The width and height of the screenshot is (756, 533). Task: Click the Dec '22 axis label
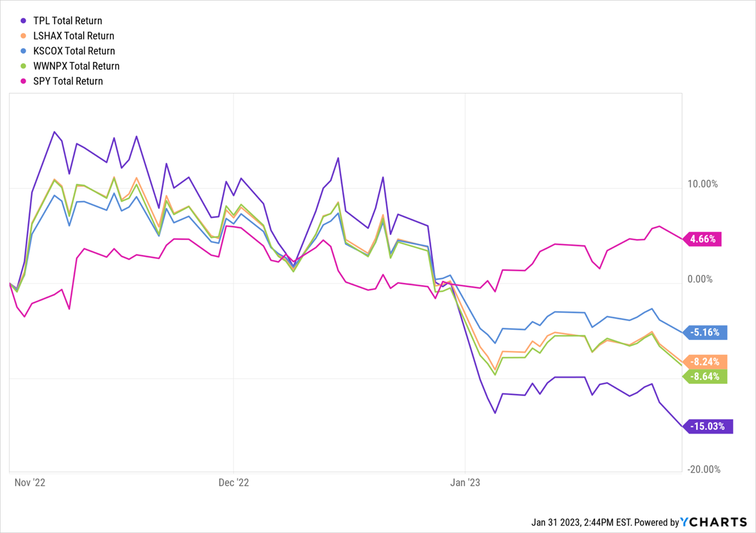pyautogui.click(x=234, y=483)
